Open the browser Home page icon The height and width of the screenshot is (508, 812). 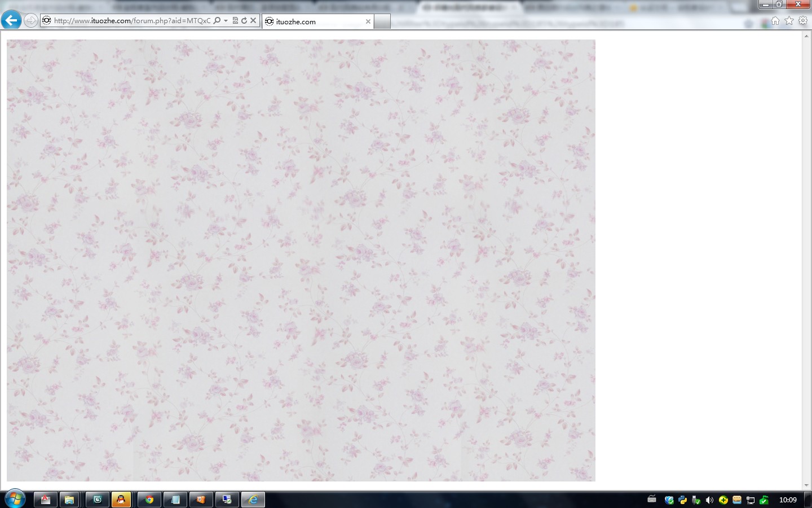(x=775, y=21)
